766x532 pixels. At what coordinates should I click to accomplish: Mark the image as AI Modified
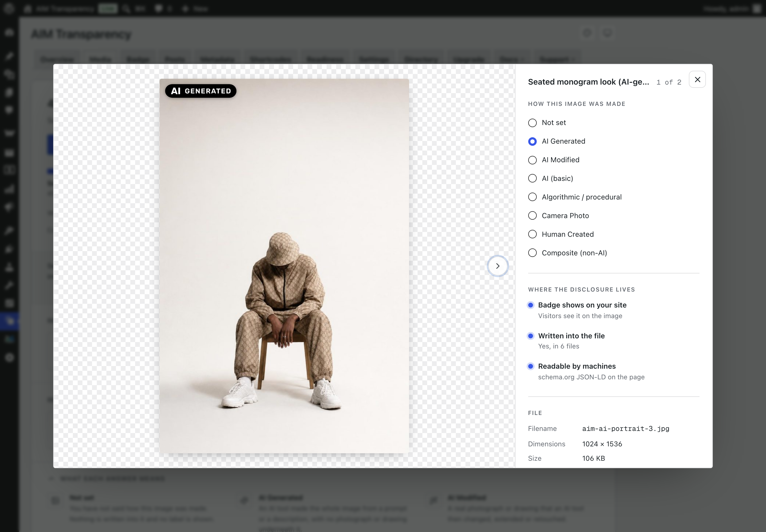[x=532, y=160]
